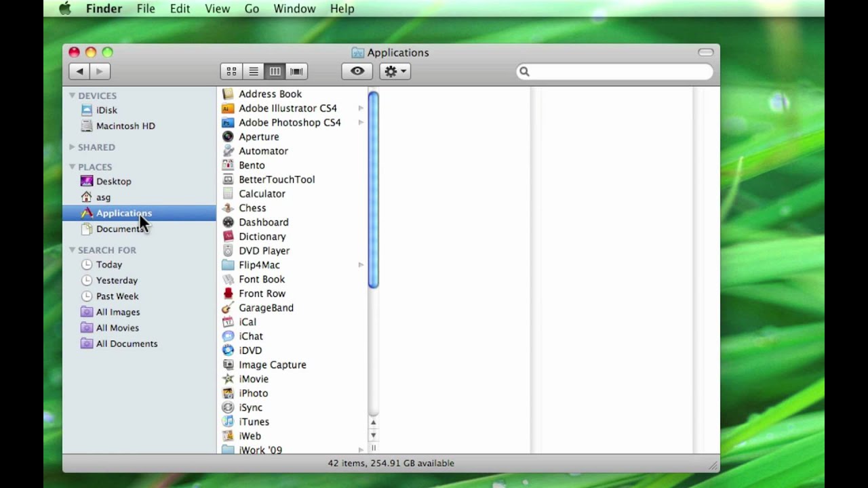Open the File menu
Screen dimensions: 868x488
[x=146, y=9]
